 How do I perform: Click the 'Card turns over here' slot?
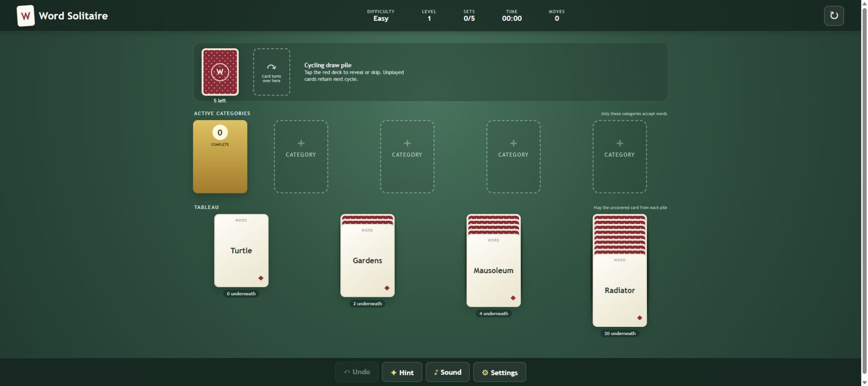(272, 72)
